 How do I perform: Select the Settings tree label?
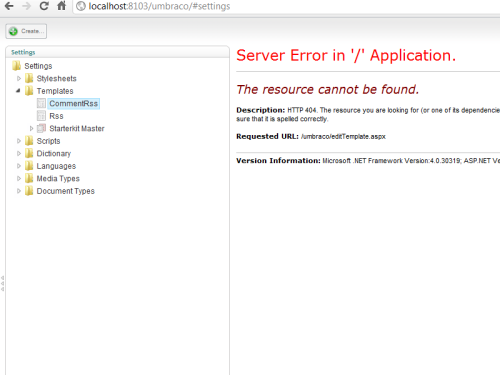click(38, 66)
